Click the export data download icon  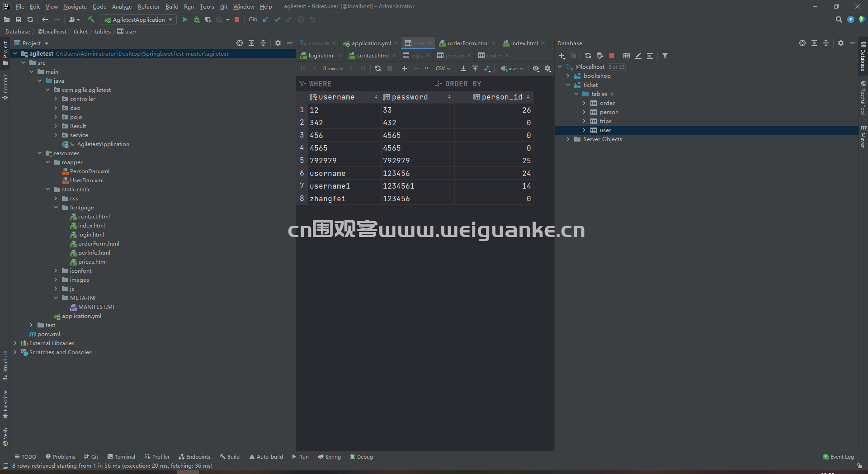click(463, 68)
